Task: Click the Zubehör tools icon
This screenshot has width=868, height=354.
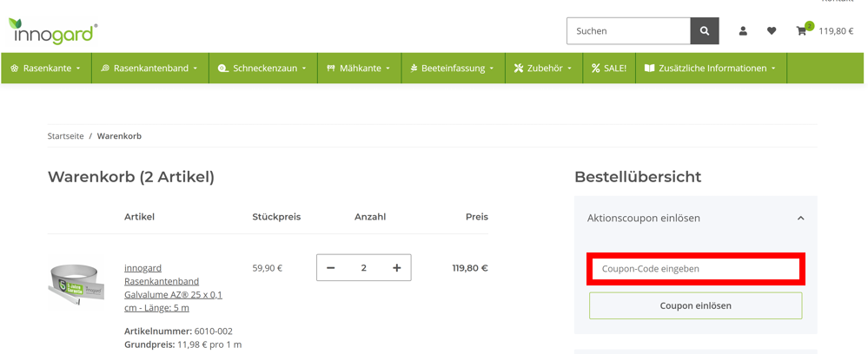Action: pyautogui.click(x=518, y=69)
